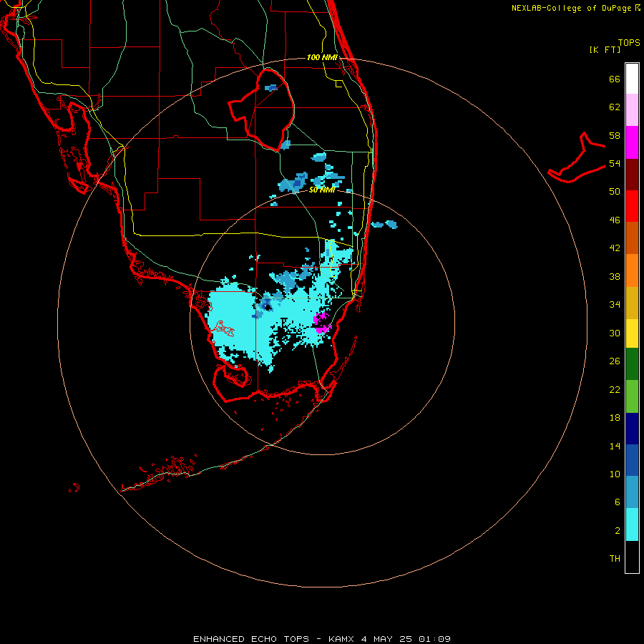Image resolution: width=644 pixels, height=644 pixels.
Task: Select the light pink legend swatch
Action: click(x=632, y=110)
